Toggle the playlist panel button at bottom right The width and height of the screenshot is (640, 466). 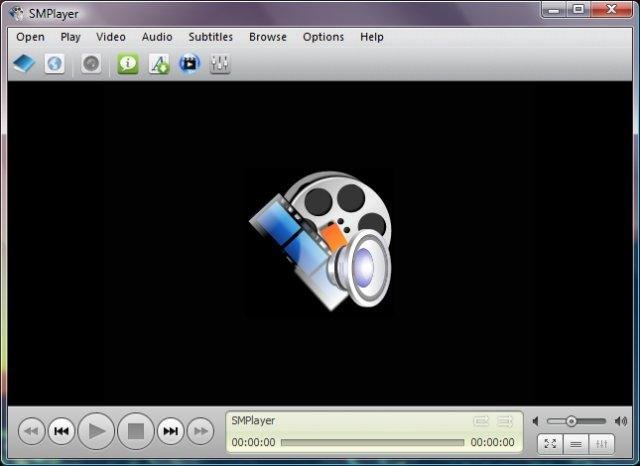pos(576,444)
